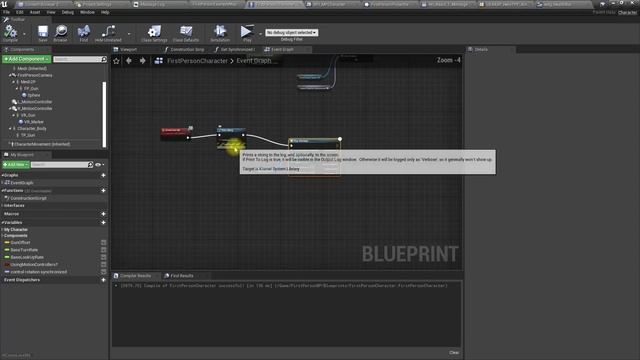Open Class Settings
Viewport: 640px width, 360px height.
154,31
